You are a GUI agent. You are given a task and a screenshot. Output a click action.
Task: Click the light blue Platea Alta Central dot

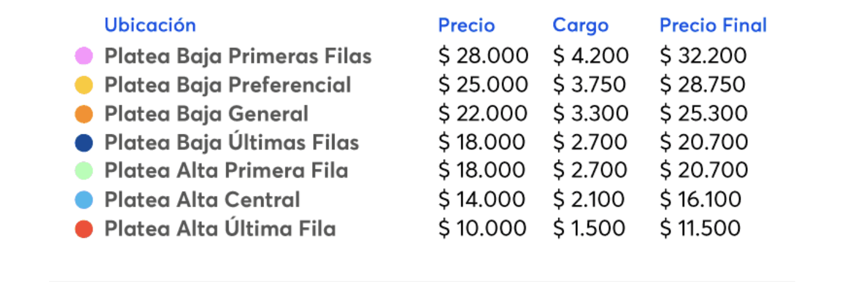coord(83,200)
